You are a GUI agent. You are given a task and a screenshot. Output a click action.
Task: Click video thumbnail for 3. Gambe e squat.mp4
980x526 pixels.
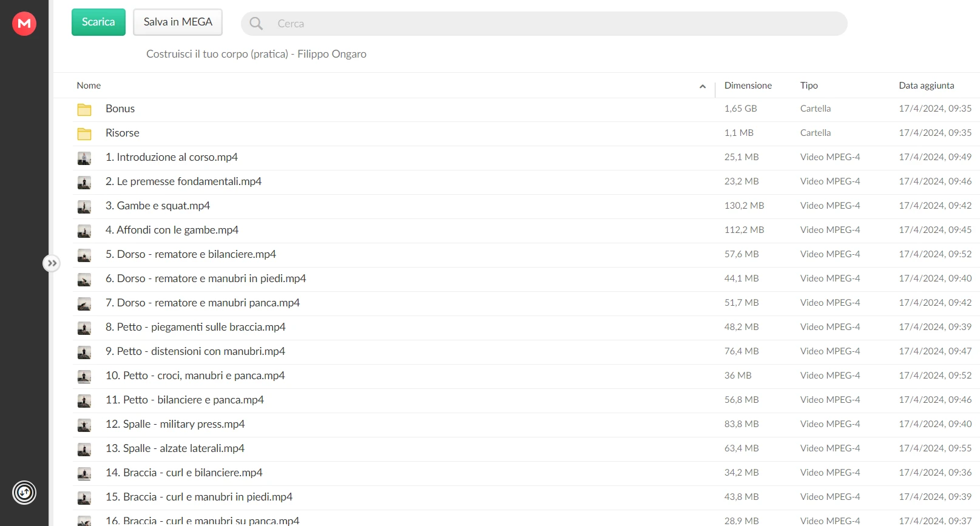(84, 206)
